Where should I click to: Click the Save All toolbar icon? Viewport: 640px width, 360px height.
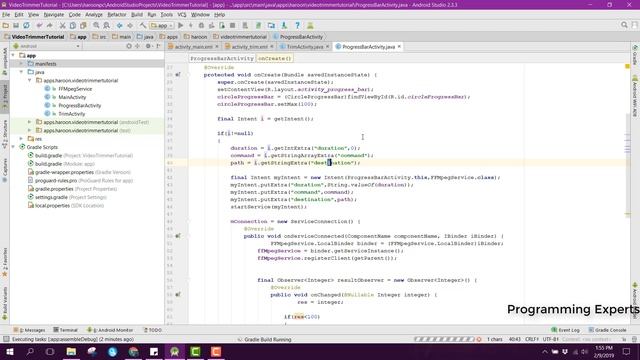16,25
